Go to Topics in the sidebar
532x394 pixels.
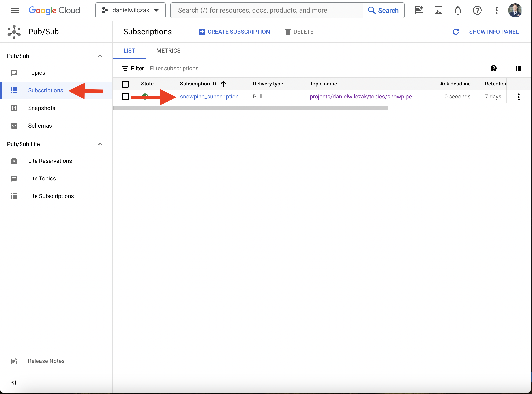tap(37, 73)
